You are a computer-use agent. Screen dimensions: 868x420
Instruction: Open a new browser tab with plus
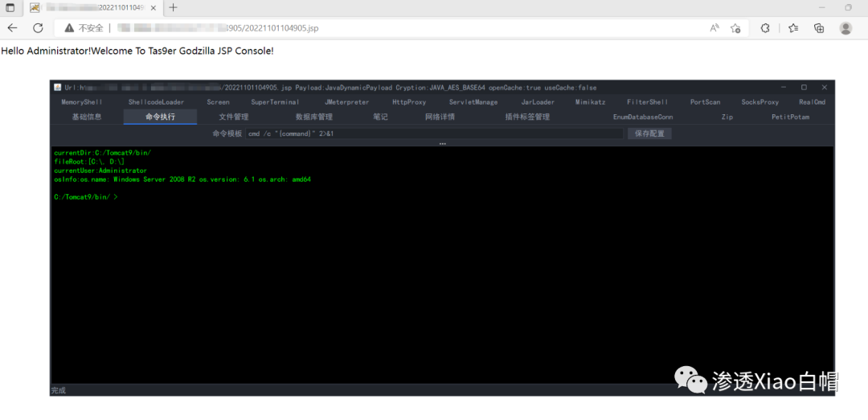click(174, 8)
